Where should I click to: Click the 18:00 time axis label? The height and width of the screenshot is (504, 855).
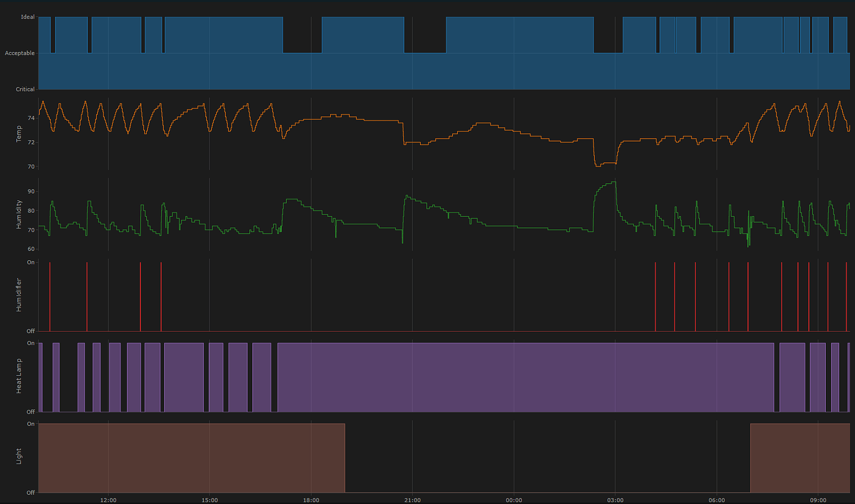tap(311, 500)
